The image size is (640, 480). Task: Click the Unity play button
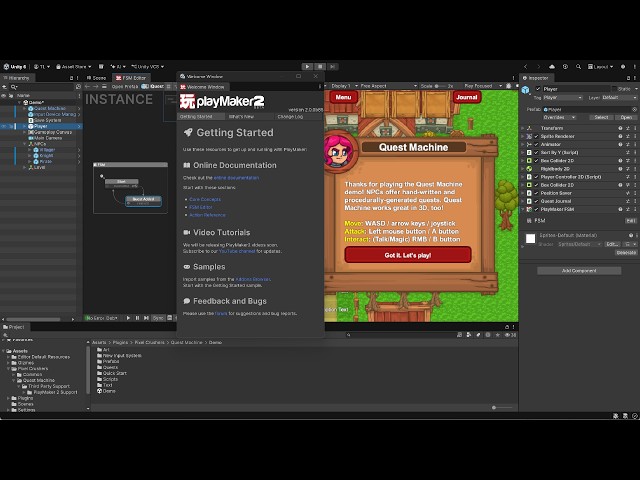coord(307,67)
